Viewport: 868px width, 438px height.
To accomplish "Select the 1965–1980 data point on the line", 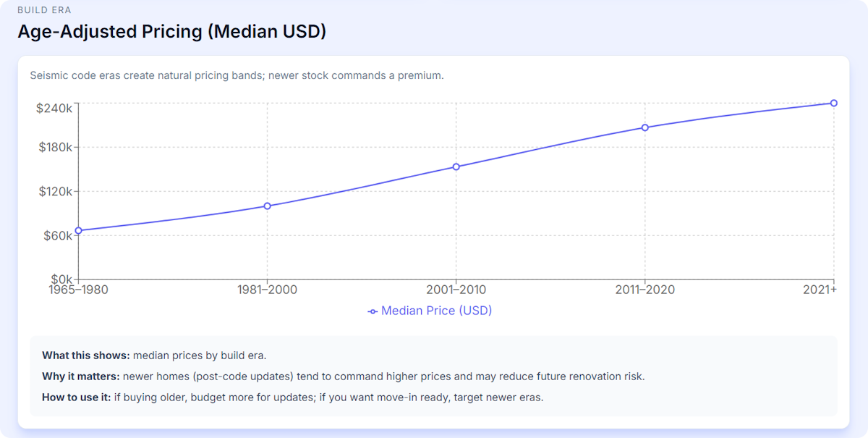I will 78,231.
